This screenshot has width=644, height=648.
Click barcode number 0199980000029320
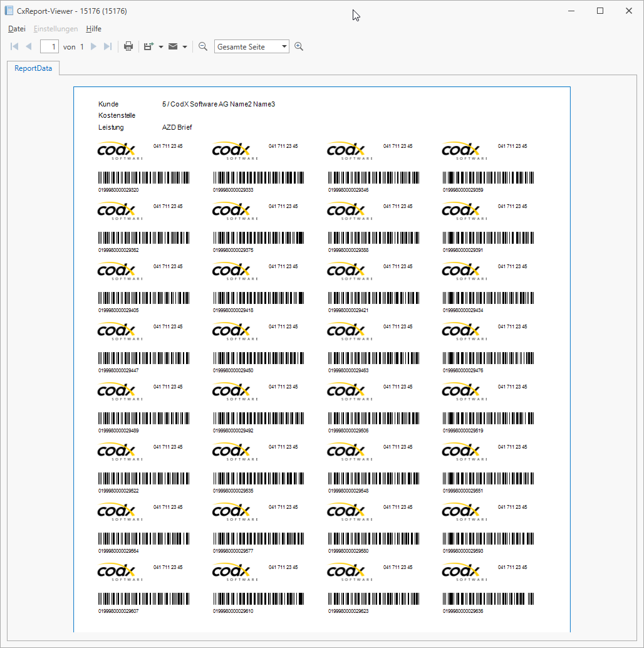[118, 190]
